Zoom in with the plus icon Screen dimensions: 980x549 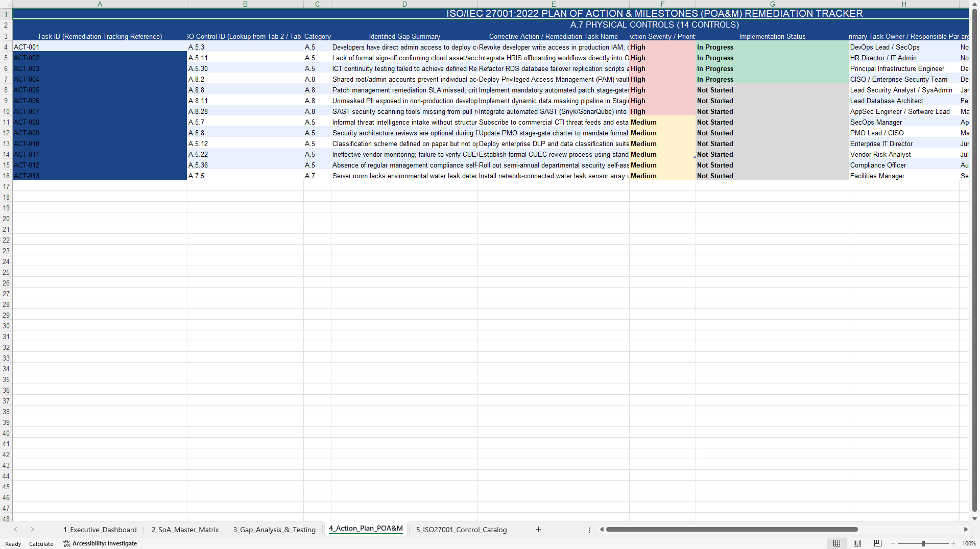coord(953,543)
